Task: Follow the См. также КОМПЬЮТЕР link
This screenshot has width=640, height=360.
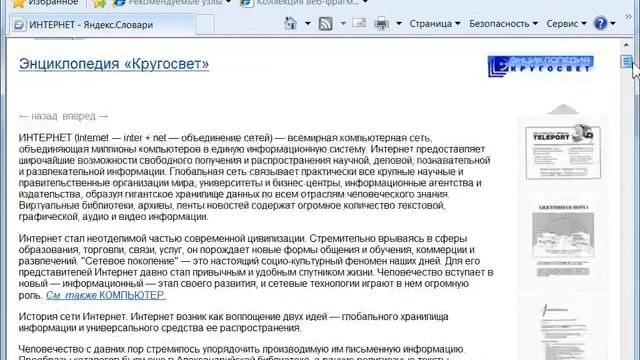Action: coord(106,295)
